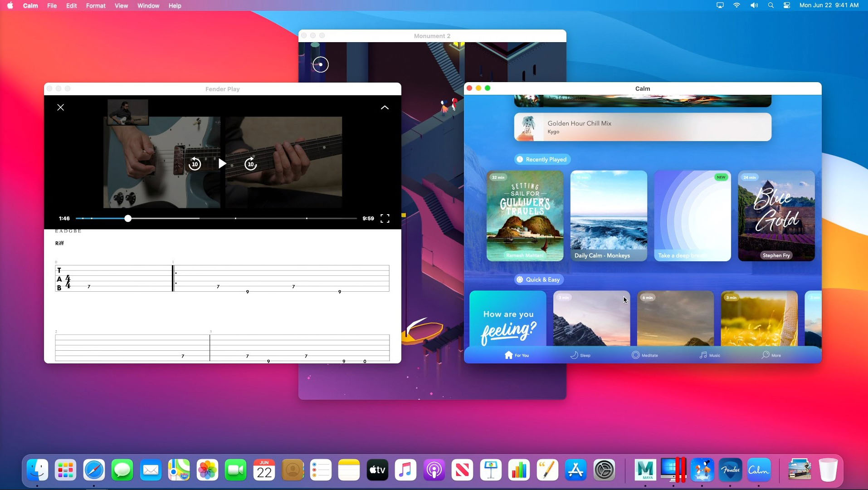
Task: Click the video progress slider handle
Action: click(128, 219)
